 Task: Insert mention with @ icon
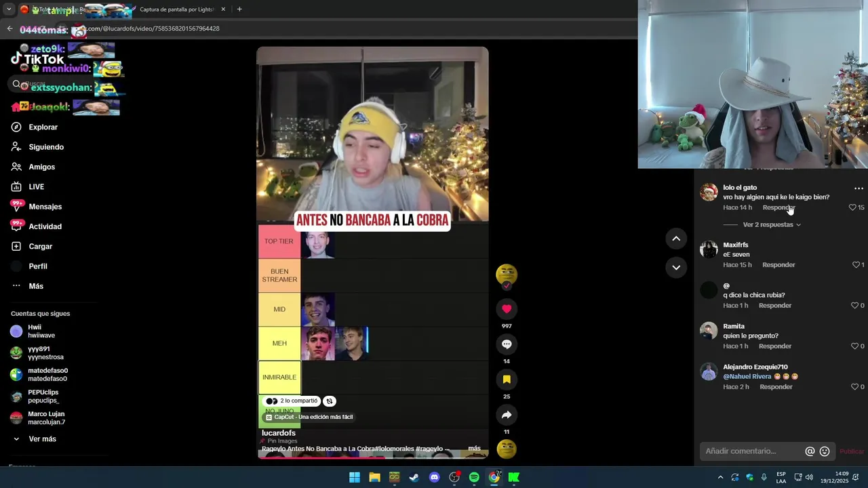[x=810, y=451]
